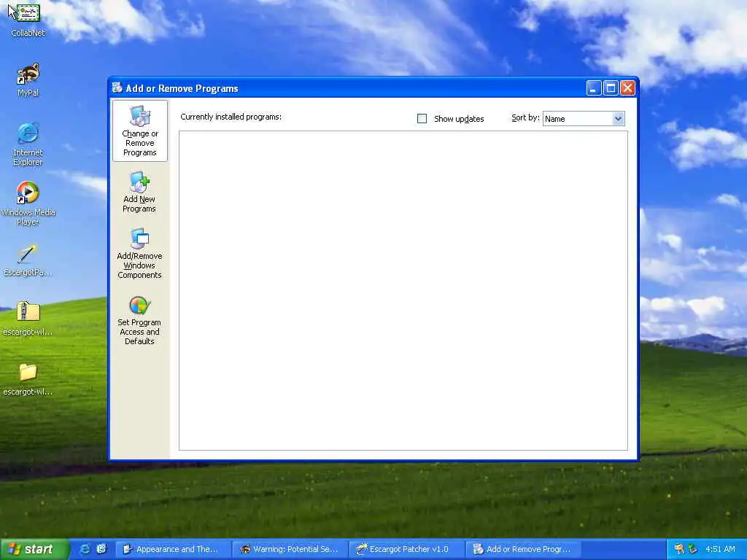747x560 pixels.
Task: Select the Internet Explorer desktop icon
Action: click(28, 144)
